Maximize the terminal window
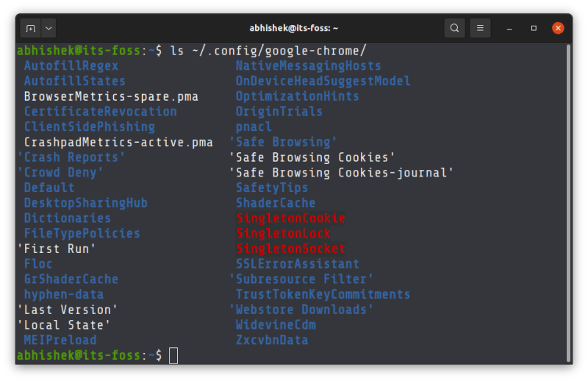Screen dimensions: 588x381 [x=534, y=29]
